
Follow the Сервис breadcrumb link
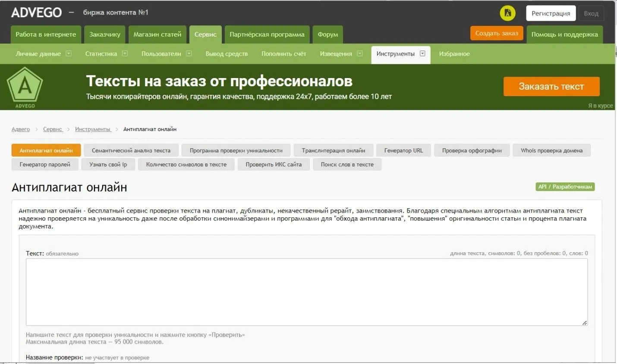pos(53,129)
